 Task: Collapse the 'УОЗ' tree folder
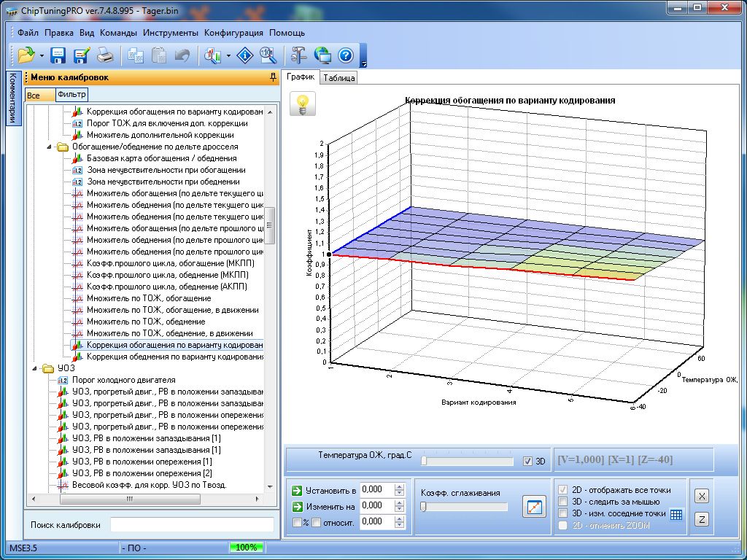[35, 368]
